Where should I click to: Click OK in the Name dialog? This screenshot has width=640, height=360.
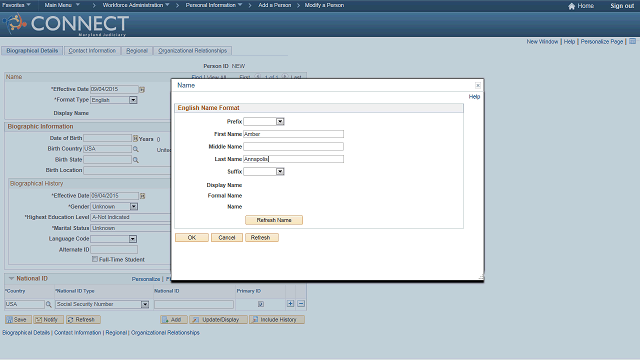192,238
